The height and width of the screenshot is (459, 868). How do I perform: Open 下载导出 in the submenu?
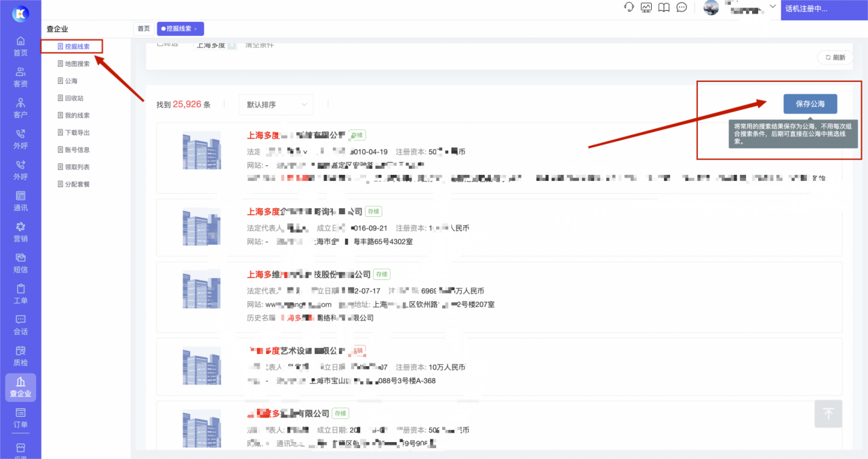pos(73,133)
